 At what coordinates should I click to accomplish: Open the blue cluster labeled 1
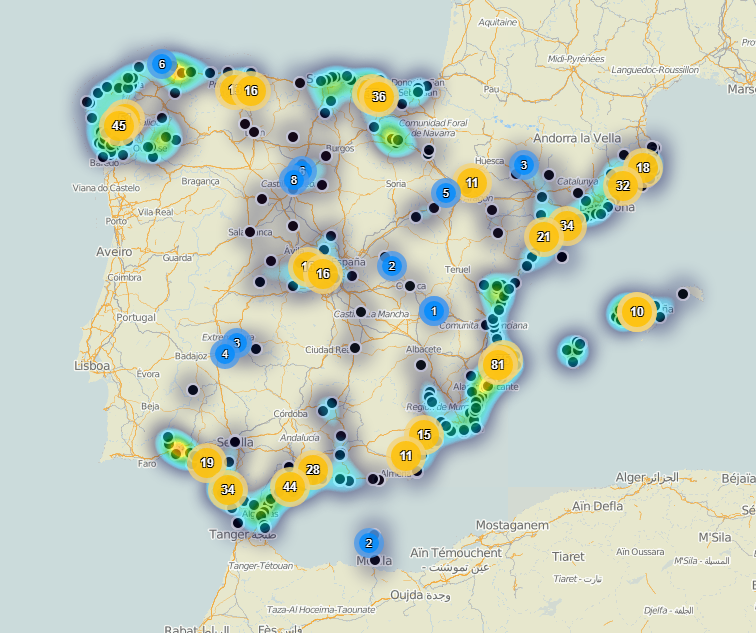(x=434, y=311)
